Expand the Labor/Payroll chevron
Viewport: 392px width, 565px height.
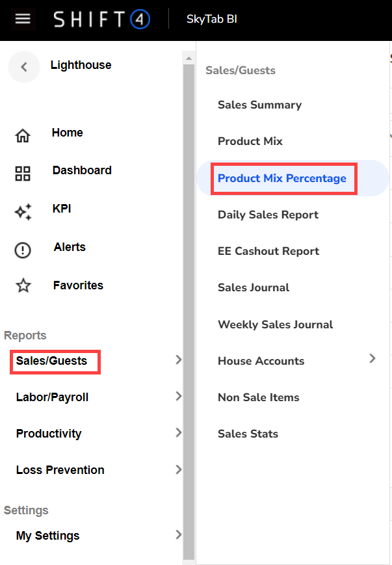tap(178, 396)
